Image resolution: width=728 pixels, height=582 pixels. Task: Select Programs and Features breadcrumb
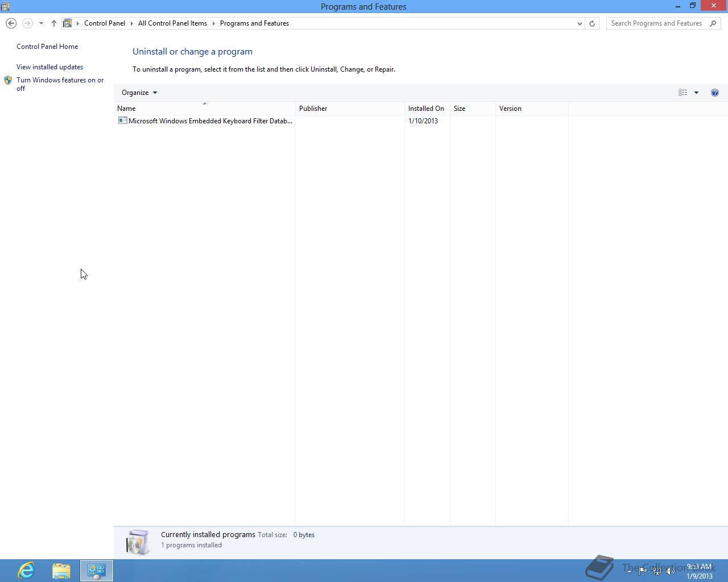pos(254,23)
